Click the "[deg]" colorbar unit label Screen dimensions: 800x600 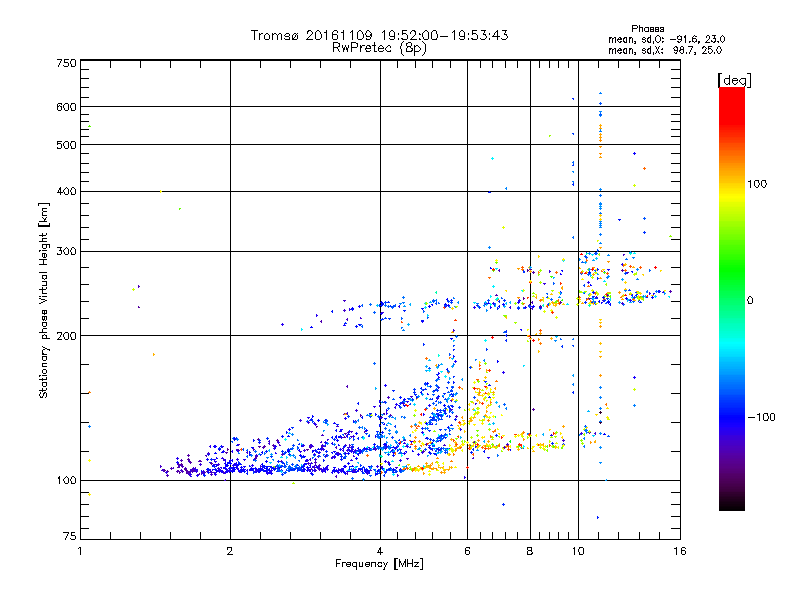click(734, 80)
